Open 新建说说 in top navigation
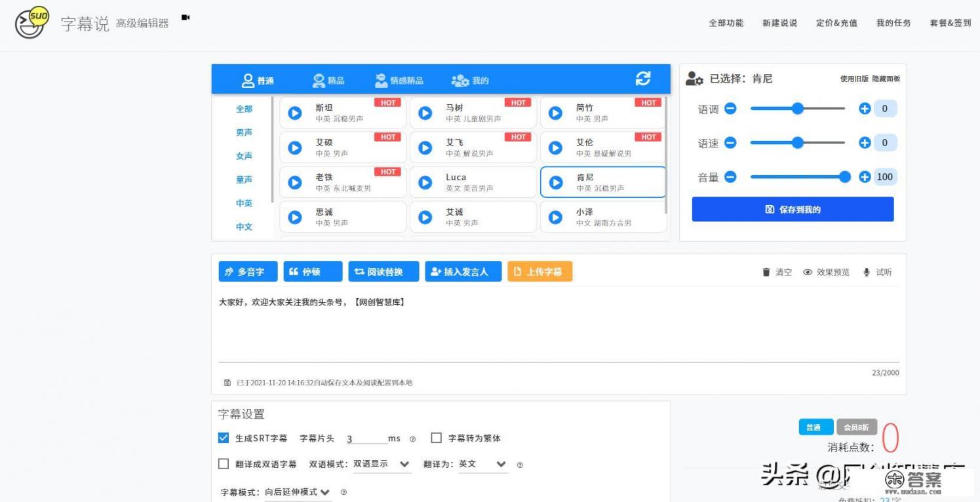 click(x=779, y=23)
